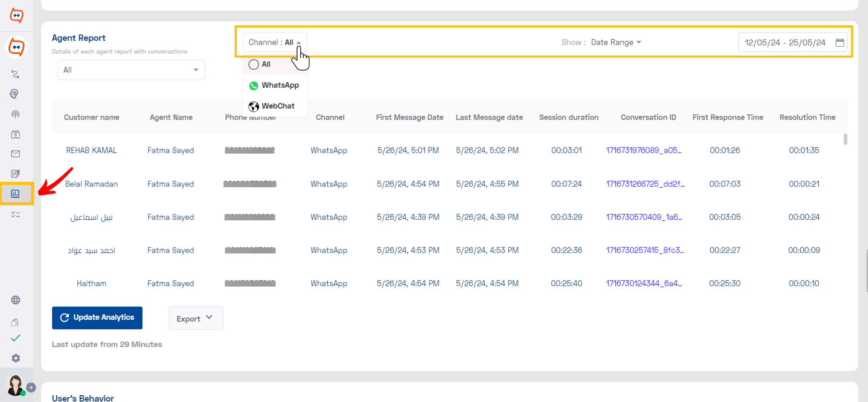
Task: Click the Resolution Time column header
Action: (807, 117)
